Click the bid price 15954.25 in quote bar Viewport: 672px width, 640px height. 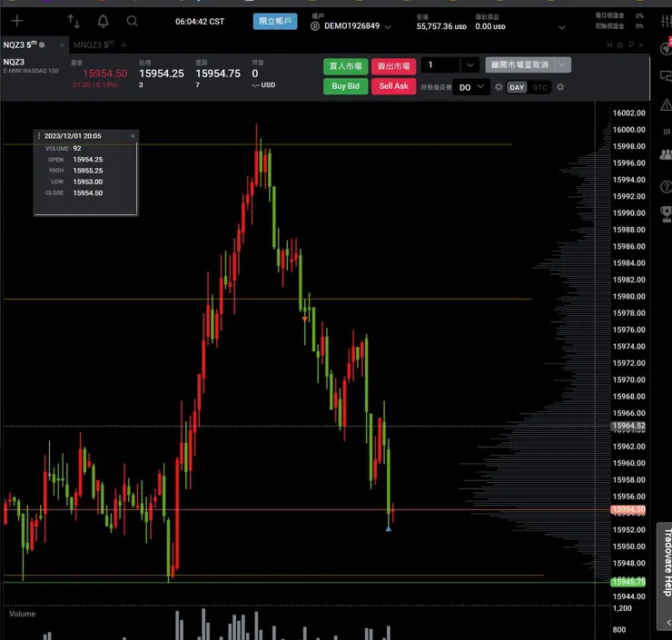click(x=162, y=74)
